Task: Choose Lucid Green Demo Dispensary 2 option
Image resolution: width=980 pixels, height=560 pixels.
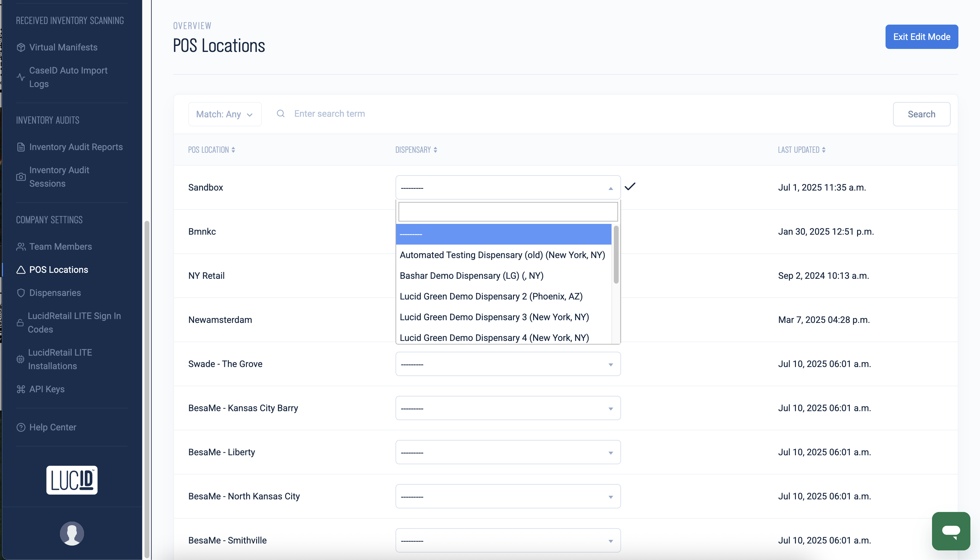Action: click(x=503, y=297)
